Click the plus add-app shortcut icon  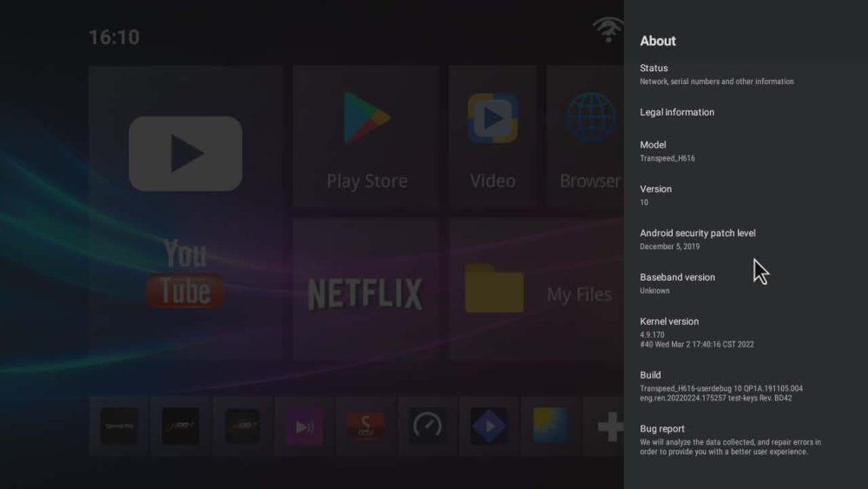click(609, 426)
